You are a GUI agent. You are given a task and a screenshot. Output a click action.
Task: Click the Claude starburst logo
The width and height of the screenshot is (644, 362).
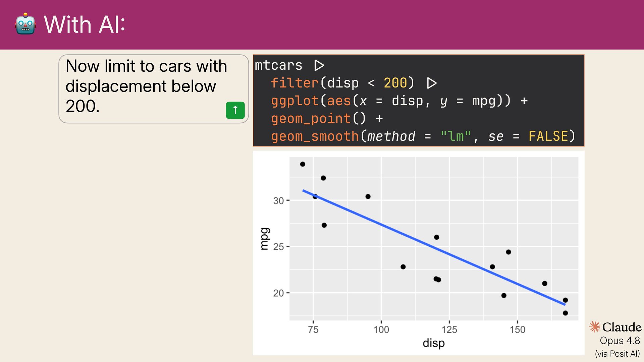click(595, 327)
